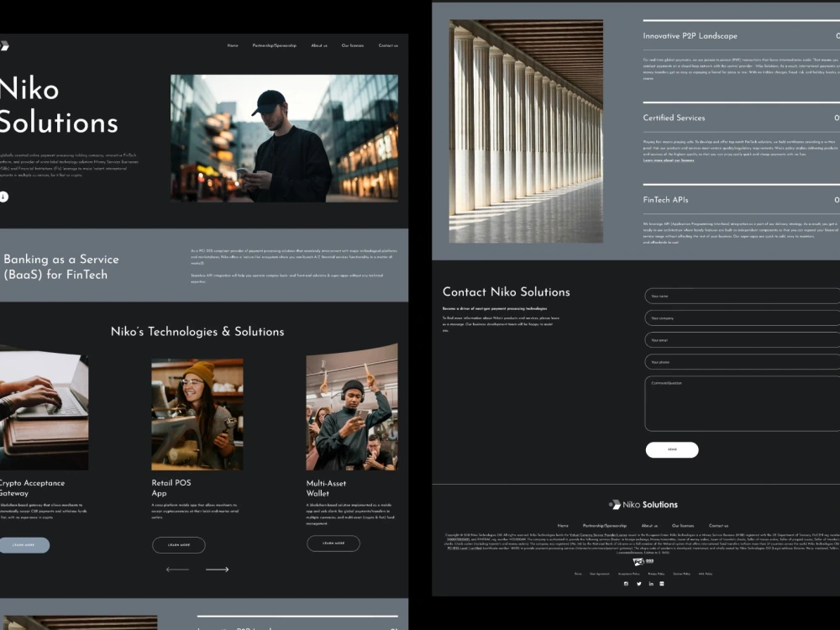Click Learn more about our licenses link
Screen dimensions: 840x630
(x=669, y=160)
